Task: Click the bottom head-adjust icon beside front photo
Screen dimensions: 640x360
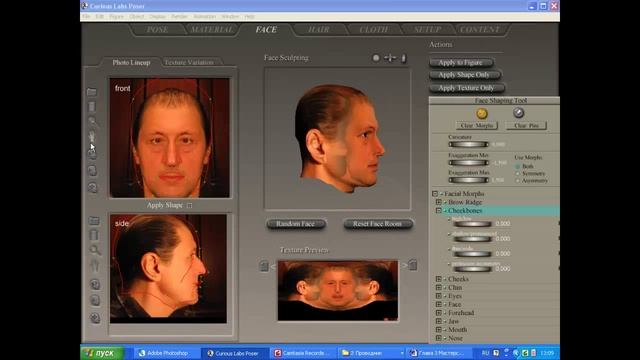Action: [x=93, y=187]
